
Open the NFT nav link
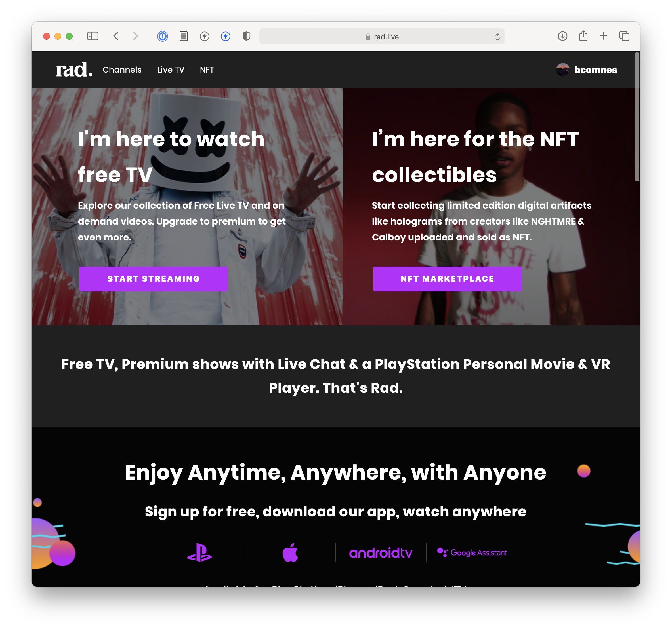pyautogui.click(x=207, y=70)
